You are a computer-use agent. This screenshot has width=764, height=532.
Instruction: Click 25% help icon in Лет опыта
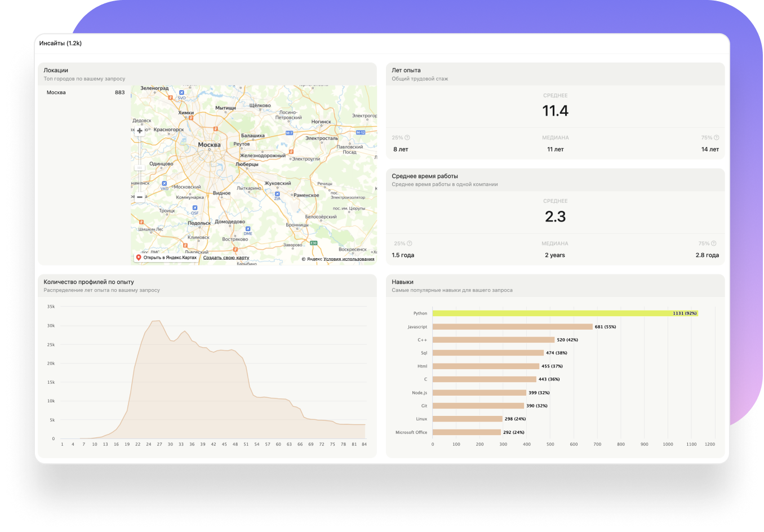point(407,138)
